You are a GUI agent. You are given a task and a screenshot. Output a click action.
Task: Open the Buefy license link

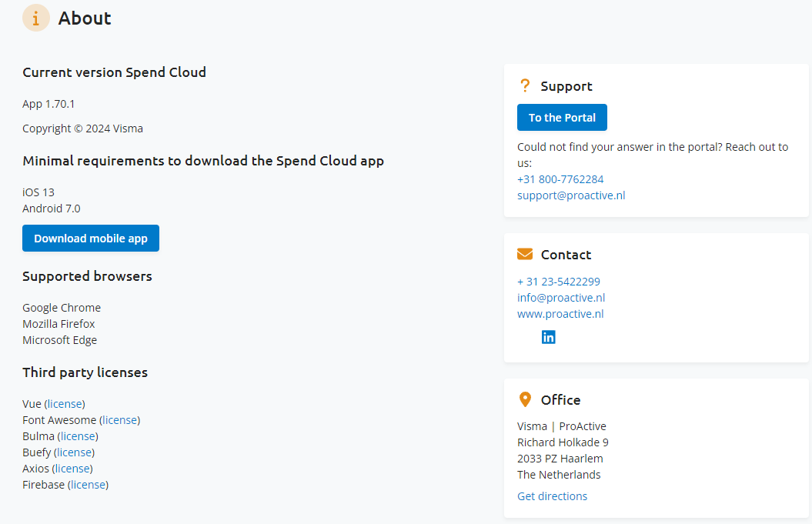click(74, 452)
